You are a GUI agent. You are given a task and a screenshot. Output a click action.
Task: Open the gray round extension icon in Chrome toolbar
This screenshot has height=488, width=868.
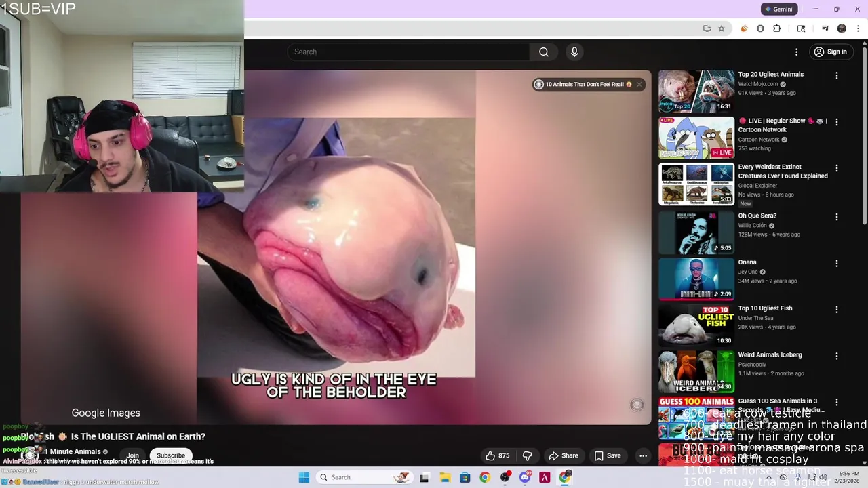pyautogui.click(x=760, y=28)
